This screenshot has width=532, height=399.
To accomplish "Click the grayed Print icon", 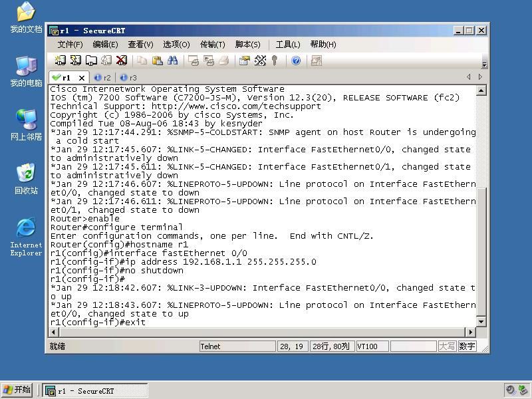I will click(224, 61).
